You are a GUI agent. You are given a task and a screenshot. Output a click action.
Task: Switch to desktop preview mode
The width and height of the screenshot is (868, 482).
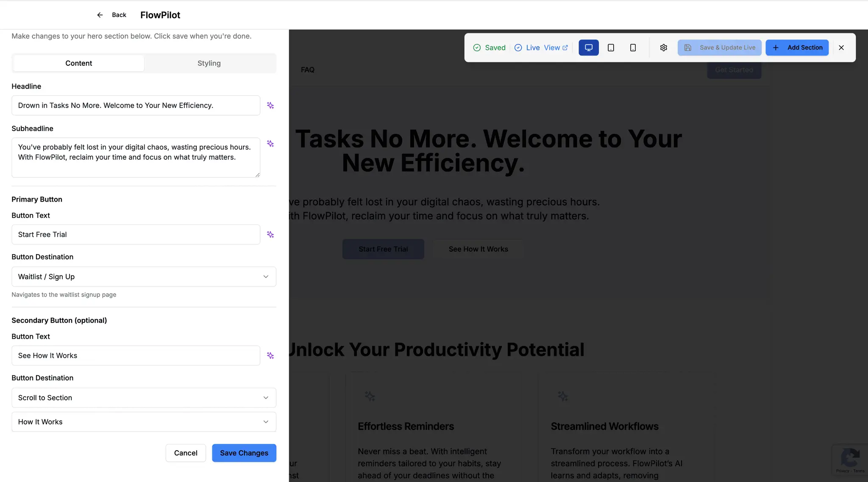[589, 47]
